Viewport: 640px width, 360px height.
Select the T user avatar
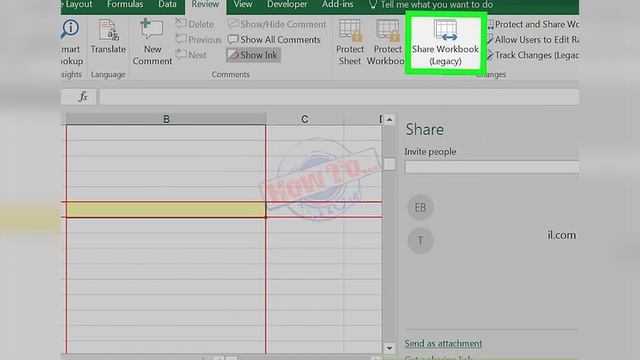tap(420, 241)
